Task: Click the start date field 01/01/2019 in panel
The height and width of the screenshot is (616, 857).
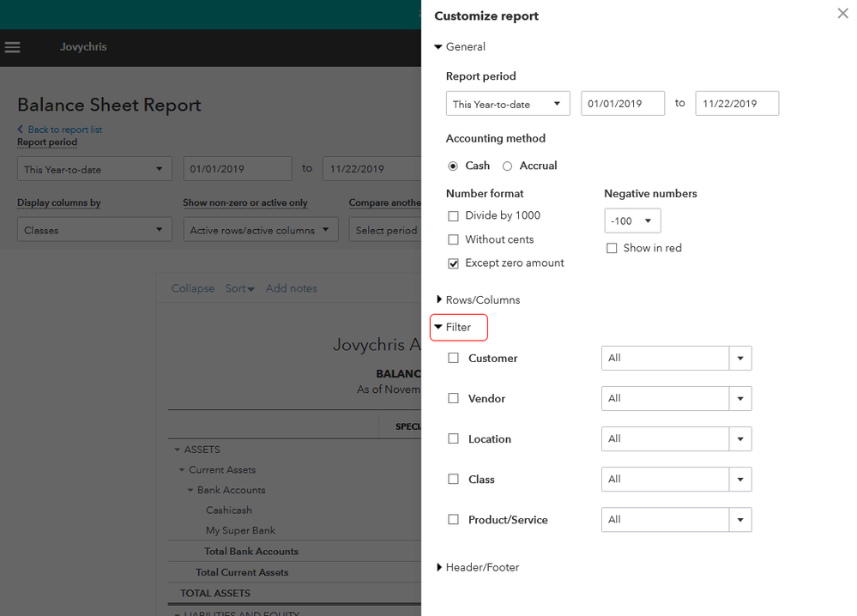Action: point(623,104)
